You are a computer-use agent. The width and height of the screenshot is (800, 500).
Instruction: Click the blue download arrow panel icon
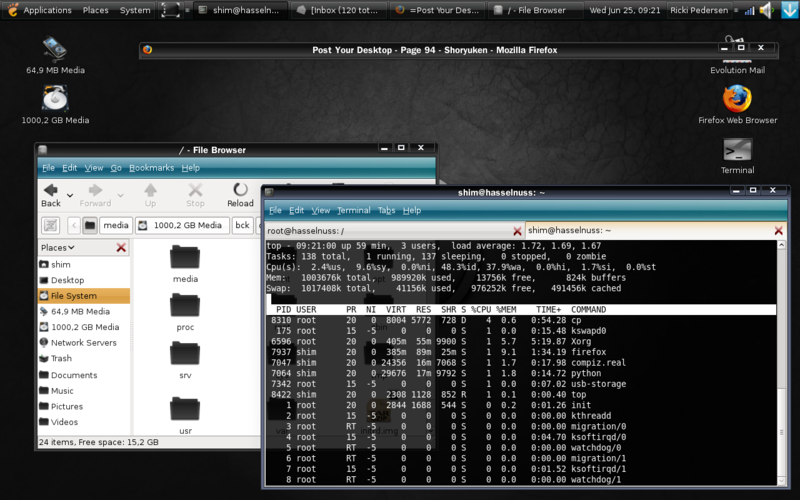tap(790, 10)
